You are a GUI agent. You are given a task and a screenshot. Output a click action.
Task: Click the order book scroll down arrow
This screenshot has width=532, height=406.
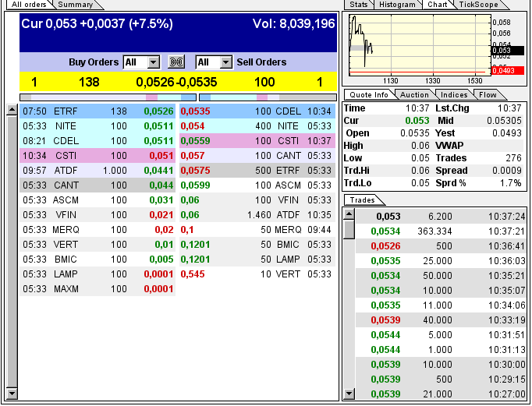(12, 394)
